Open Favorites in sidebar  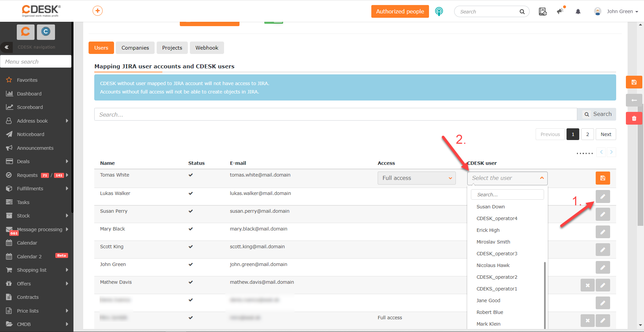pyautogui.click(x=27, y=80)
